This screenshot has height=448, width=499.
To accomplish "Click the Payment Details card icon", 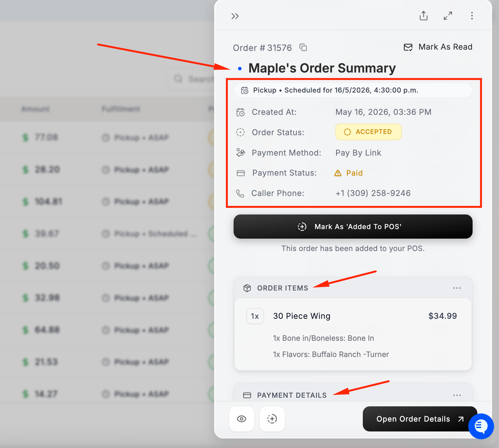I will (247, 395).
